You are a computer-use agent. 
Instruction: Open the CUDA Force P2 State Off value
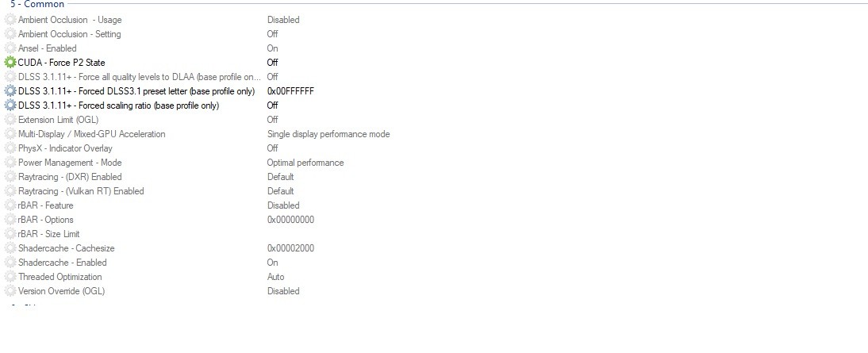272,63
